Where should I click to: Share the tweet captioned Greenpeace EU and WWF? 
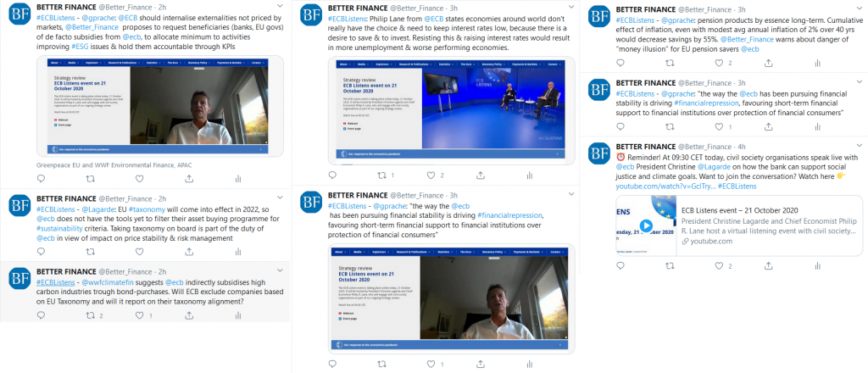click(189, 179)
